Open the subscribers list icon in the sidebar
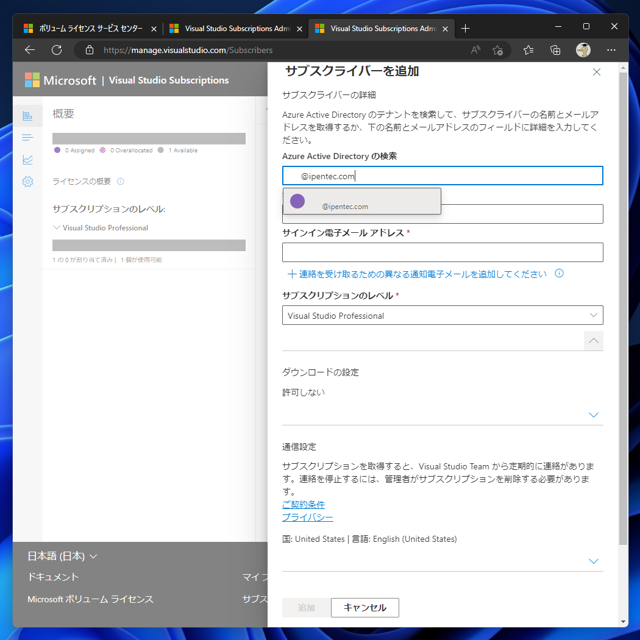 (28, 138)
